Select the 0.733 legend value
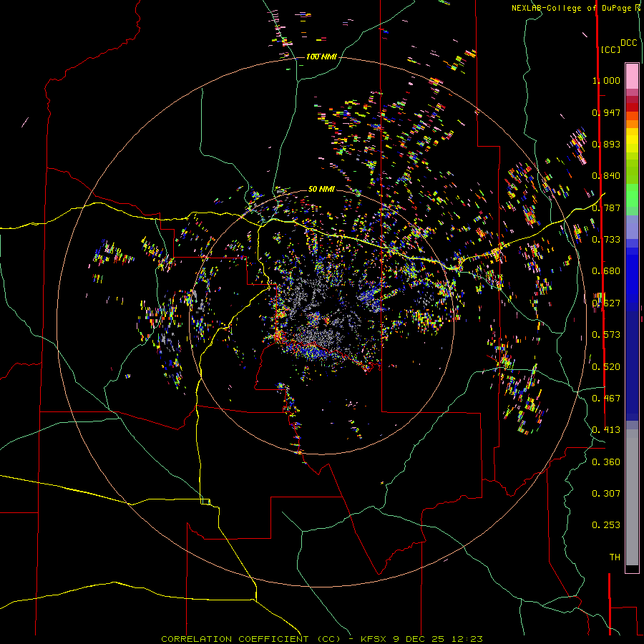Screen dimensions: 644x644 tap(606, 240)
